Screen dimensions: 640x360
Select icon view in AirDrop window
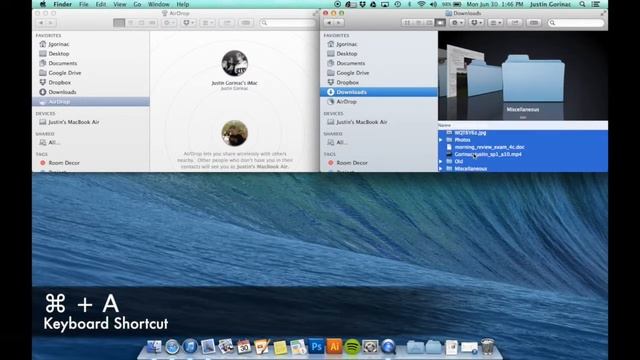pyautogui.click(x=119, y=23)
